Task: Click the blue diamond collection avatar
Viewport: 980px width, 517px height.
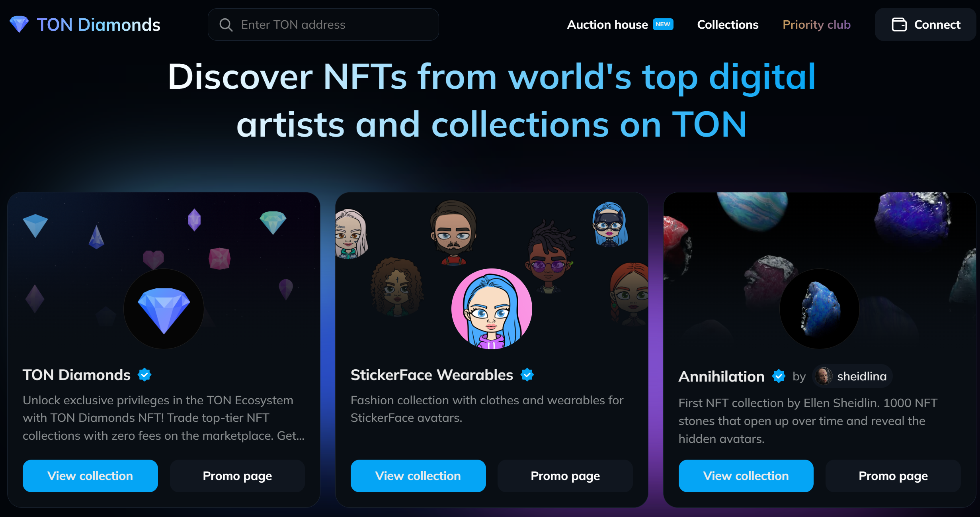Action: 164,309
